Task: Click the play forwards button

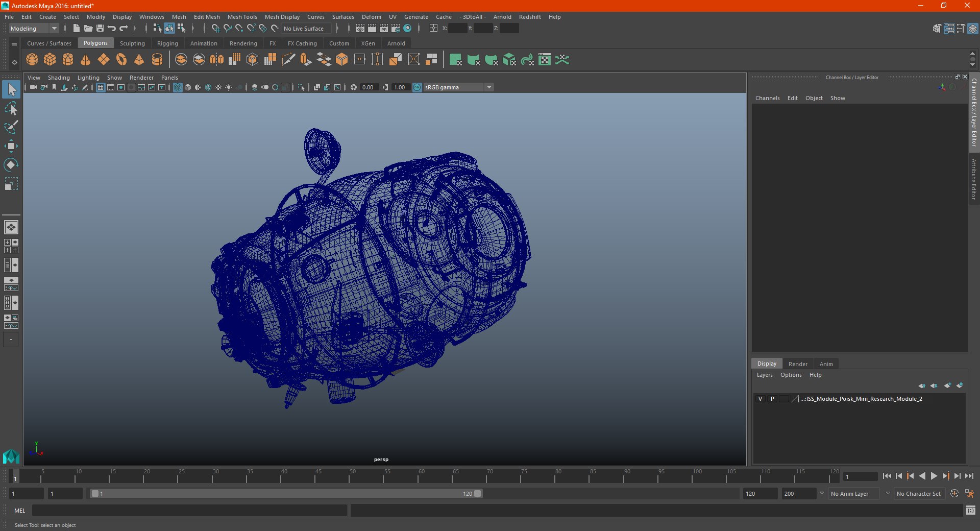Action: 934,476
